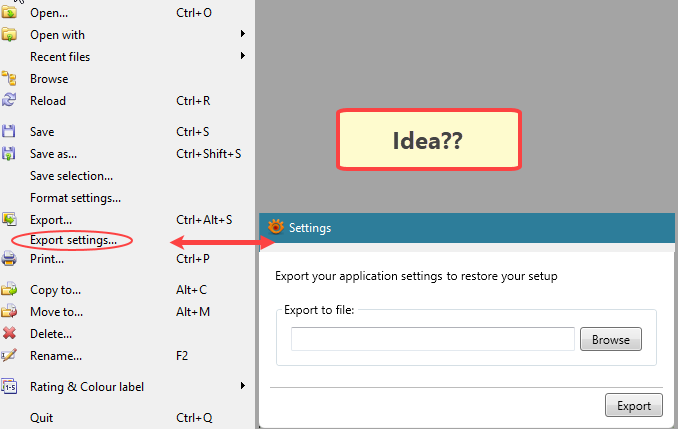This screenshot has width=678, height=429.
Task: Select the Quit menu entry
Action: (x=42, y=418)
